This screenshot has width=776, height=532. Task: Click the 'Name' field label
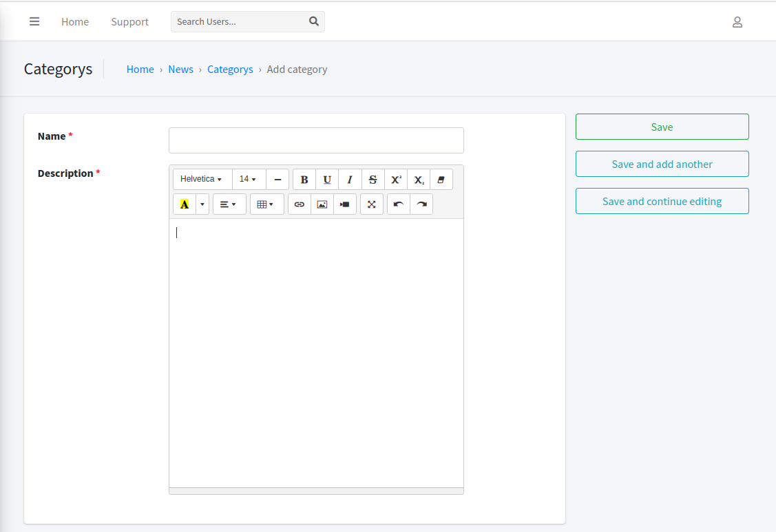click(52, 136)
